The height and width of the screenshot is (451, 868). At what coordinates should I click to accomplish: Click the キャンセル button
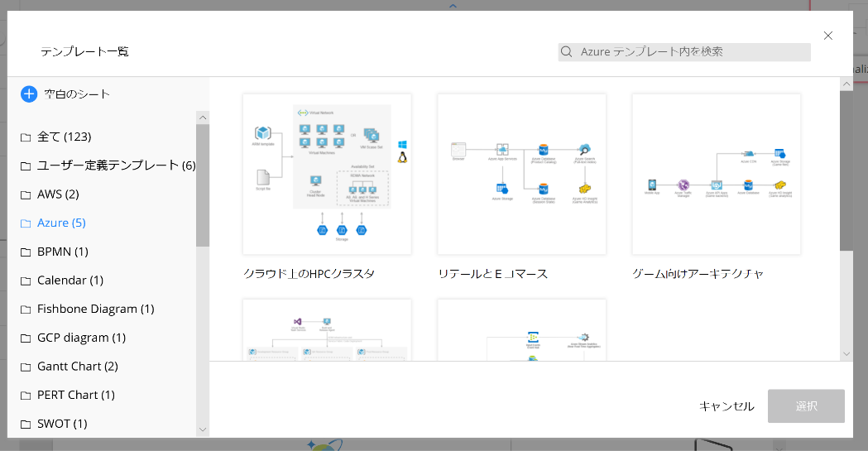click(x=727, y=406)
